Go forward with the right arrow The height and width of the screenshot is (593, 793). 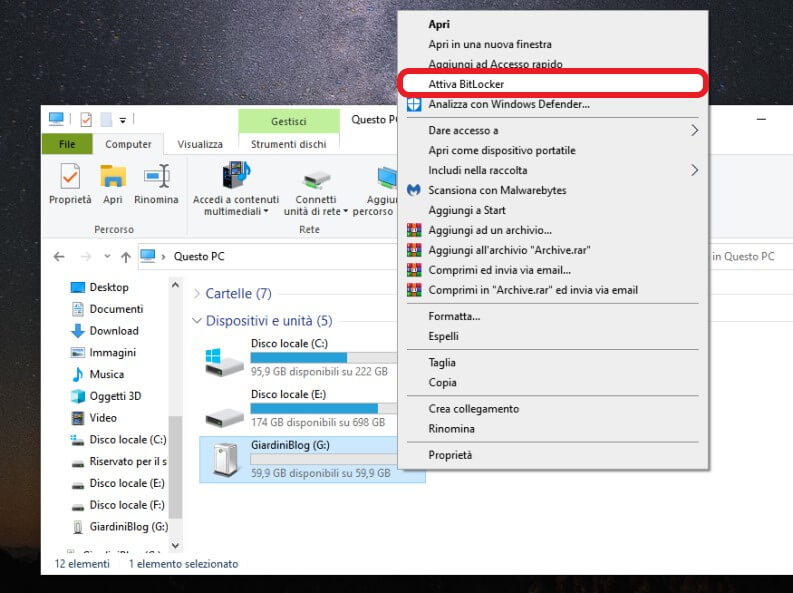[x=86, y=257]
